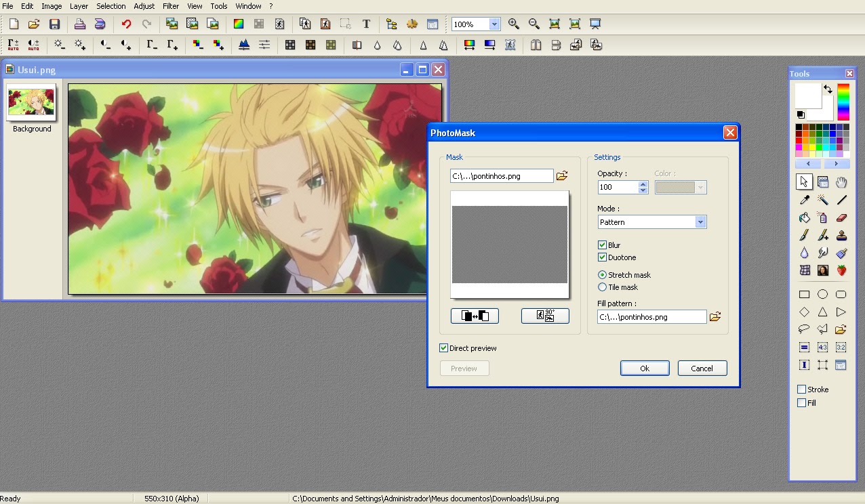Select the Pipette eyedropper tool
This screenshot has width=865, height=504.
point(805,200)
